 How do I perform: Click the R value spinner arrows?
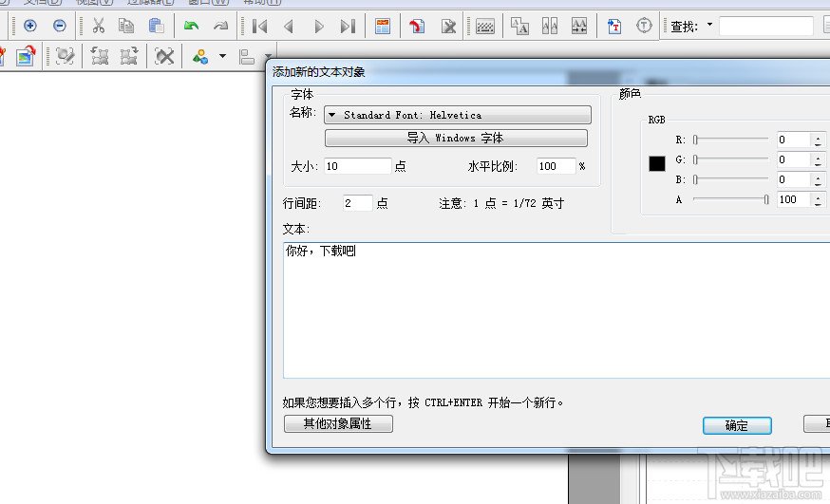[x=818, y=140]
